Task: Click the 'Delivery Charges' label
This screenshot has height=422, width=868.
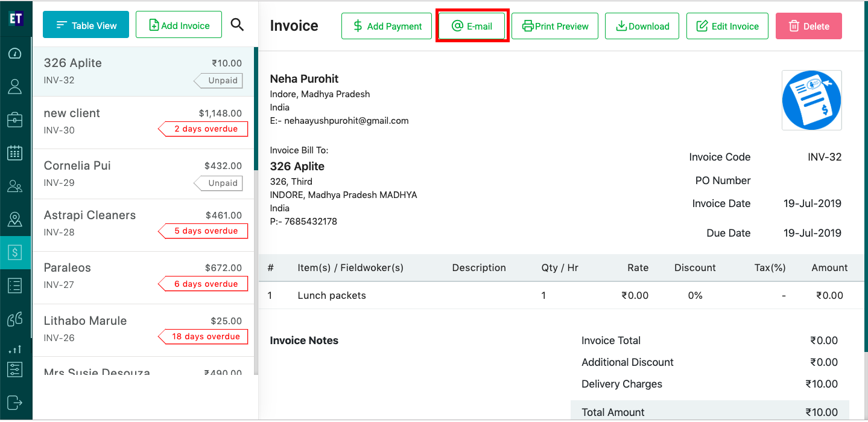Action: pyautogui.click(x=622, y=384)
